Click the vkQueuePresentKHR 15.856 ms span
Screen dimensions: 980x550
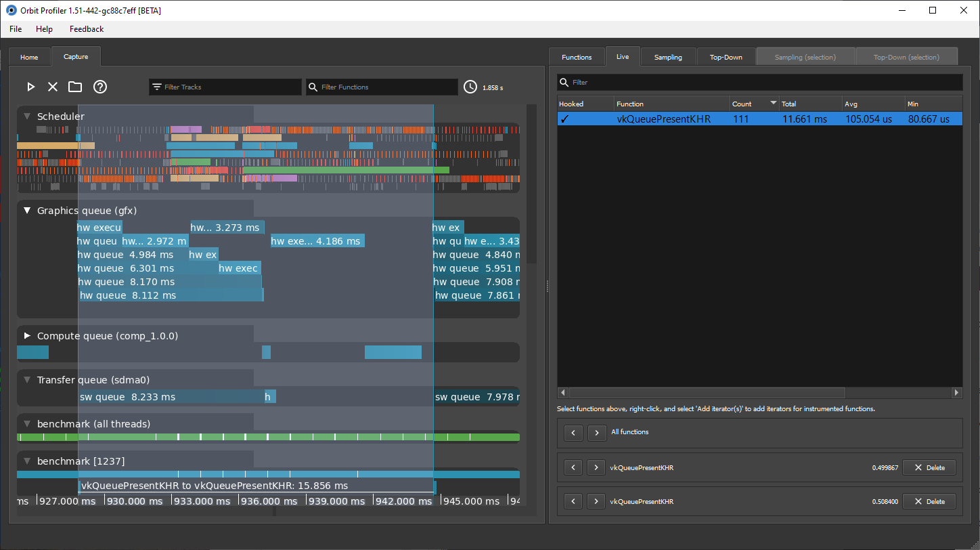[x=256, y=486]
